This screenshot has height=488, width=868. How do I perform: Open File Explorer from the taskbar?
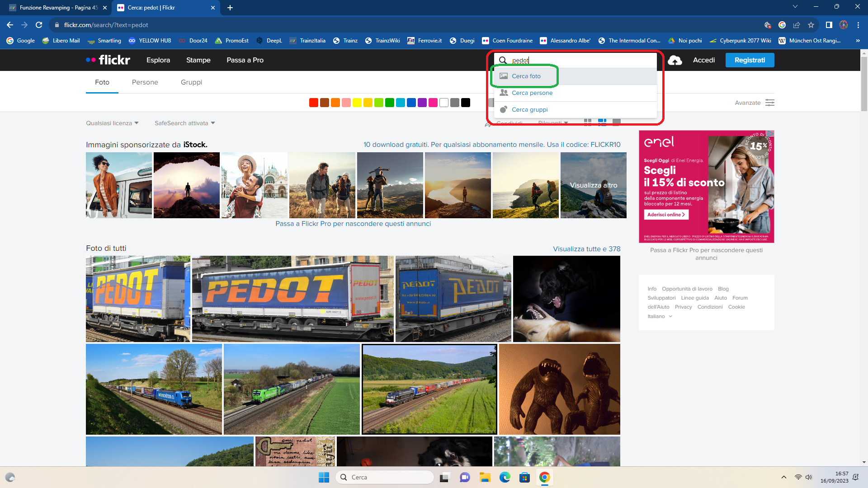[x=485, y=477]
